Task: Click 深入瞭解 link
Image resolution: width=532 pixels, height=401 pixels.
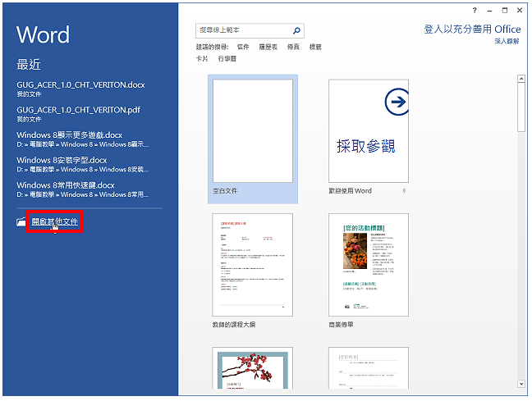Action: pos(507,41)
